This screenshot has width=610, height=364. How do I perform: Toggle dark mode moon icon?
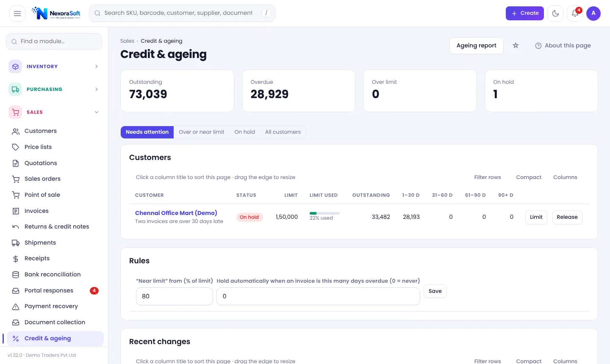555,14
